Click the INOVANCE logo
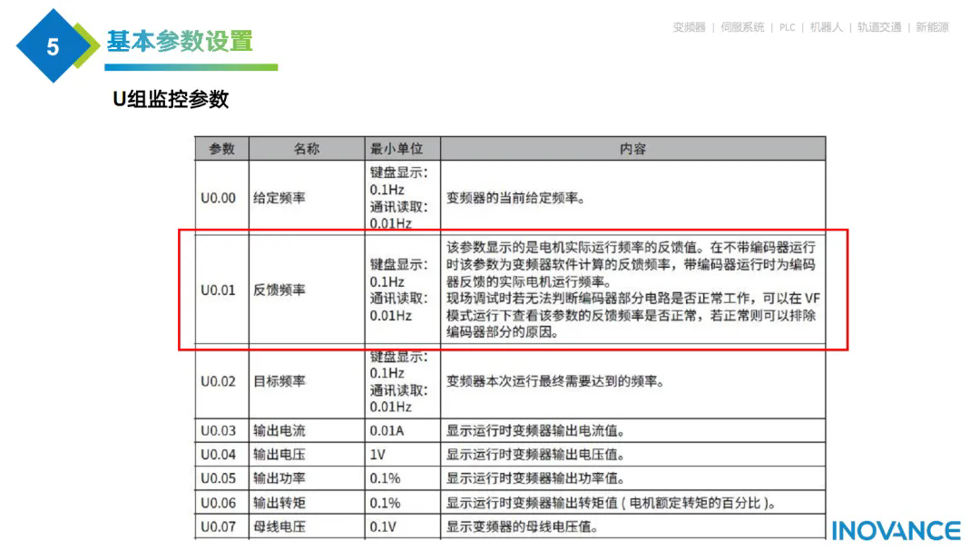This screenshot has height=551, width=980. (x=896, y=531)
